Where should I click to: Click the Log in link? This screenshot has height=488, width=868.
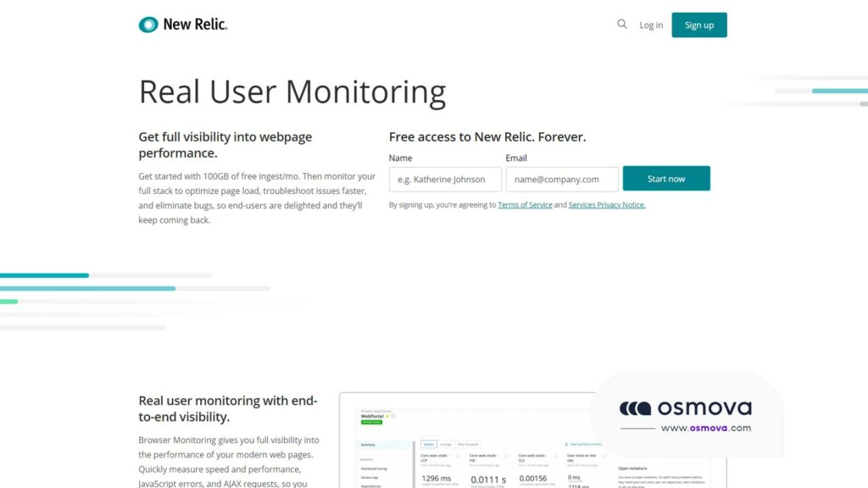click(651, 25)
